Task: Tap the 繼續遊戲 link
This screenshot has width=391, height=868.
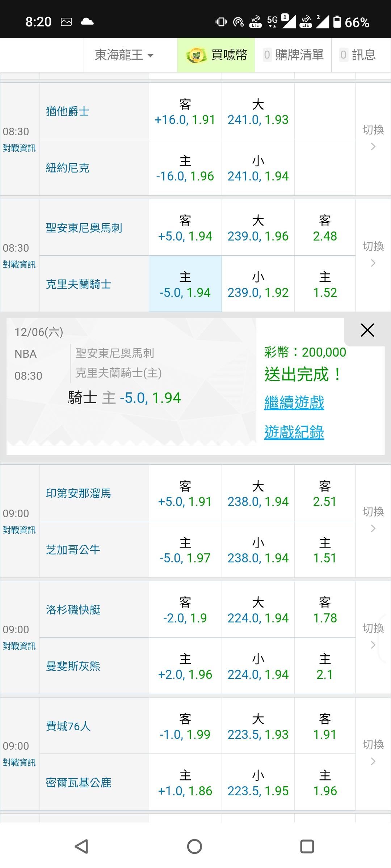Action: click(x=294, y=403)
